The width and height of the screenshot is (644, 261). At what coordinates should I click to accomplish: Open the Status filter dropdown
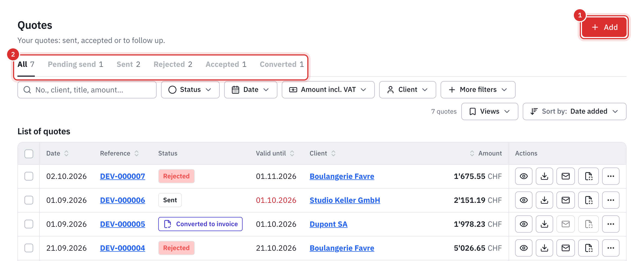coord(190,90)
